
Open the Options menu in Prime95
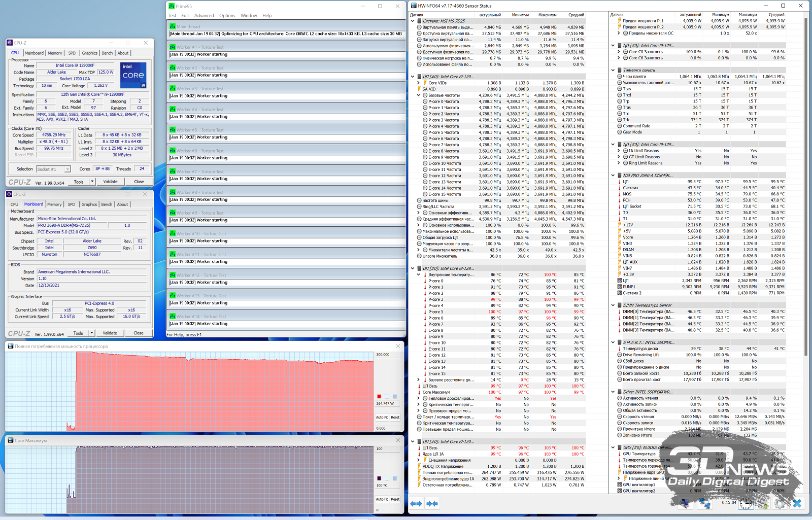tap(227, 16)
